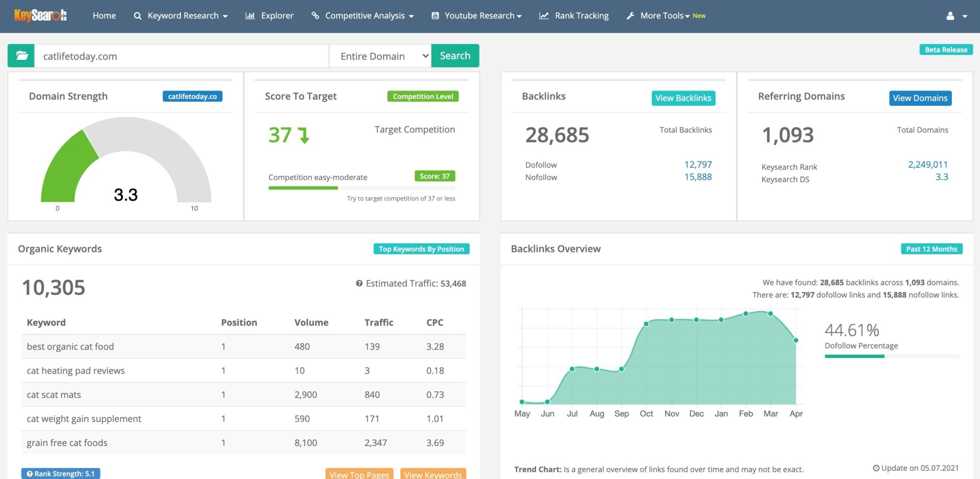Viewport: 980px width, 479px height.
Task: Go to the Home menu item
Action: [104, 16]
